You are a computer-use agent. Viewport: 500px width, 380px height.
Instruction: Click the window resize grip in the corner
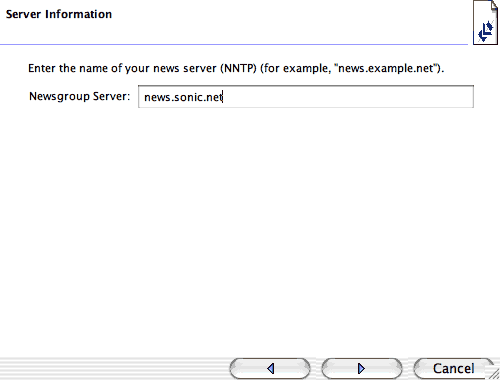pos(495,375)
